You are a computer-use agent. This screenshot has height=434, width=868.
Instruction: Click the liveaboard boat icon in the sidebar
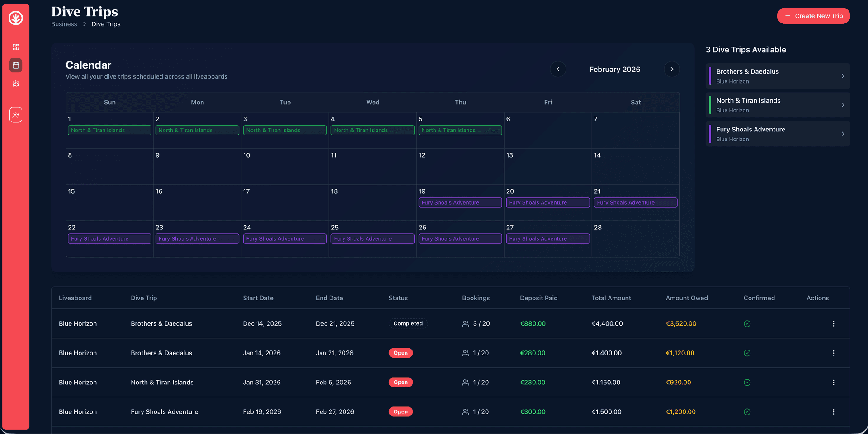pyautogui.click(x=15, y=83)
